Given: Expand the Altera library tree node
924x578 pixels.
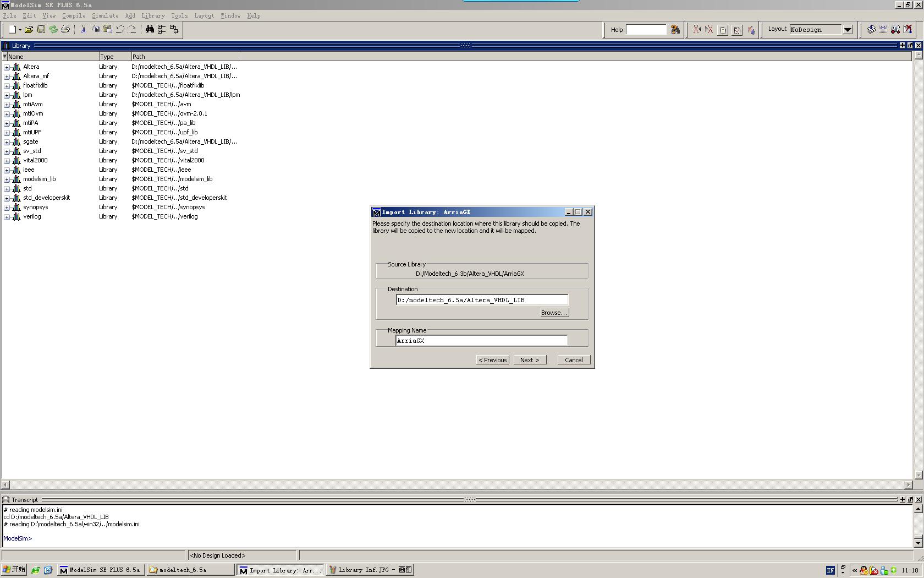Looking at the screenshot, I should point(7,67).
